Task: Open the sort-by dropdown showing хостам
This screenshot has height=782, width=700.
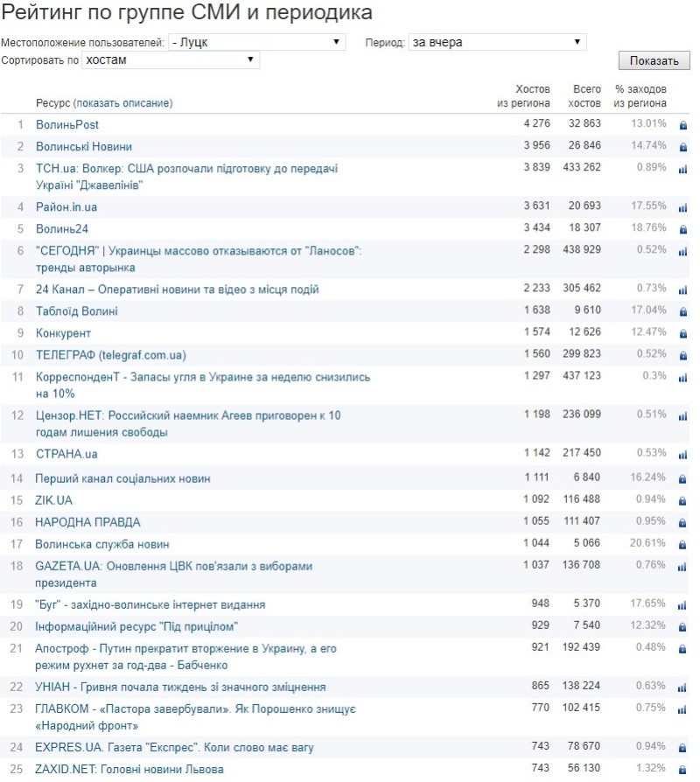Action: 171,59
